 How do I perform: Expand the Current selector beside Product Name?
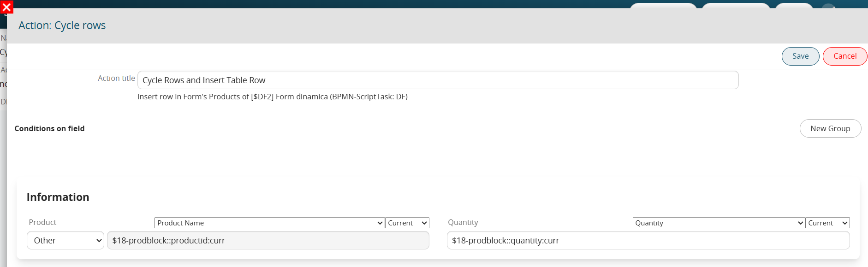407,223
